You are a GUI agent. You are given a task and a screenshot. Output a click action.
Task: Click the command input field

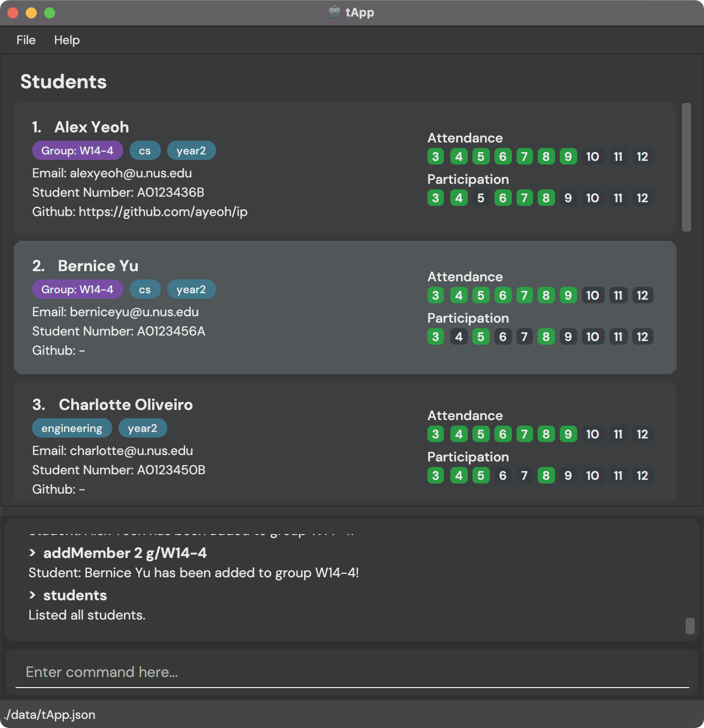352,672
